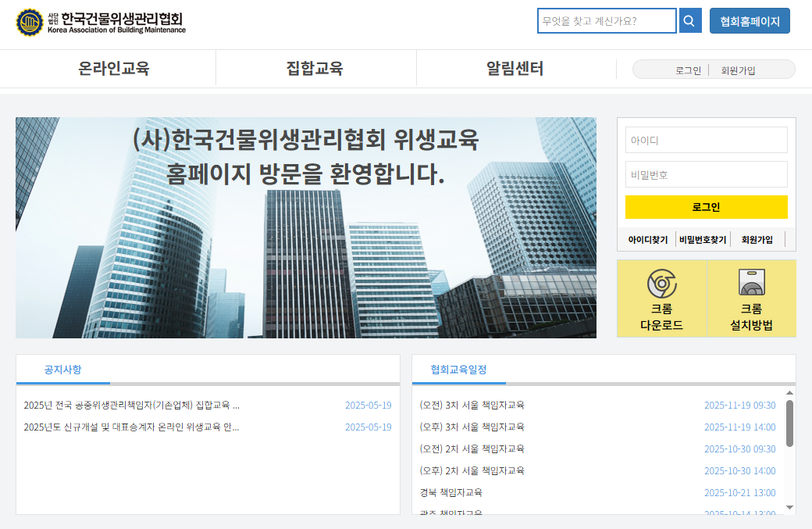Select the 공지사항 tab
This screenshot has height=529, width=812.
coord(62,370)
